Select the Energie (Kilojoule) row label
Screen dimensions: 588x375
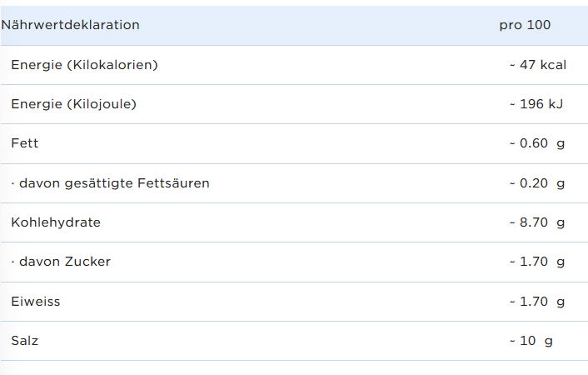73,104
